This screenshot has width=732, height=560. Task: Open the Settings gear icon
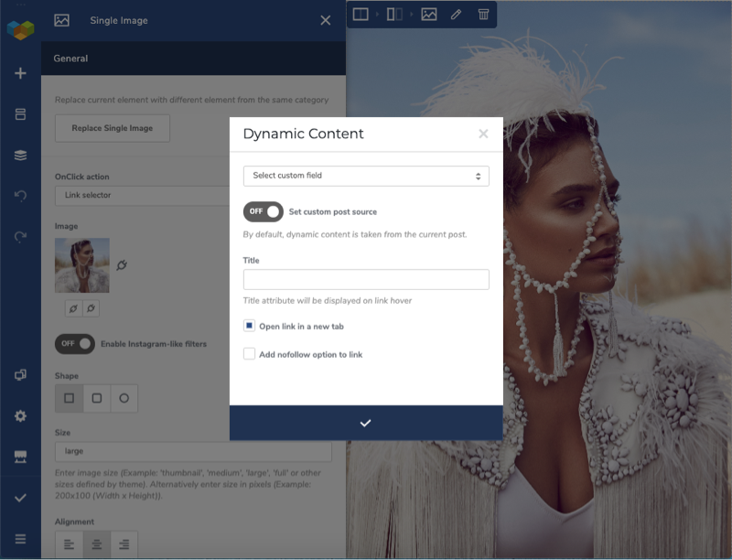pyautogui.click(x=20, y=415)
